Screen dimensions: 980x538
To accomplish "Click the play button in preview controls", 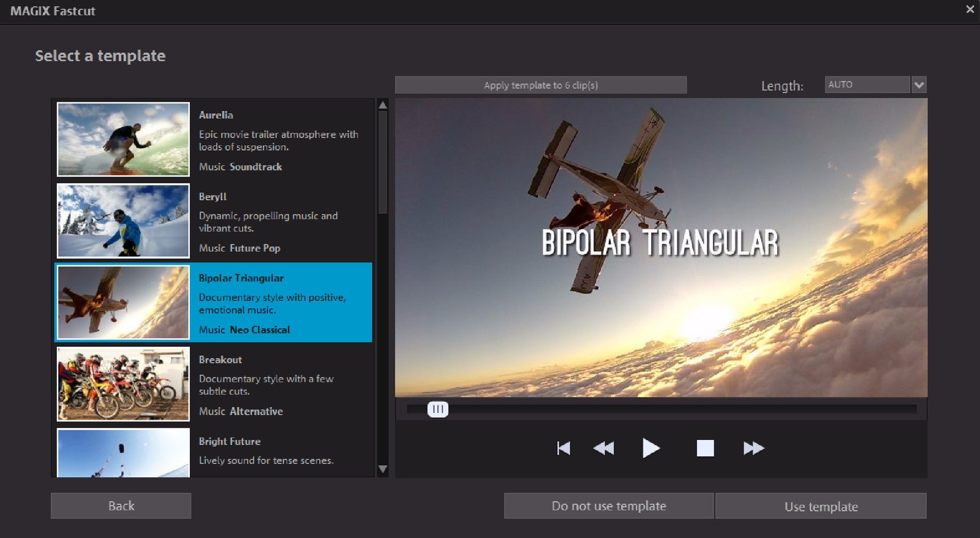I will pyautogui.click(x=650, y=448).
